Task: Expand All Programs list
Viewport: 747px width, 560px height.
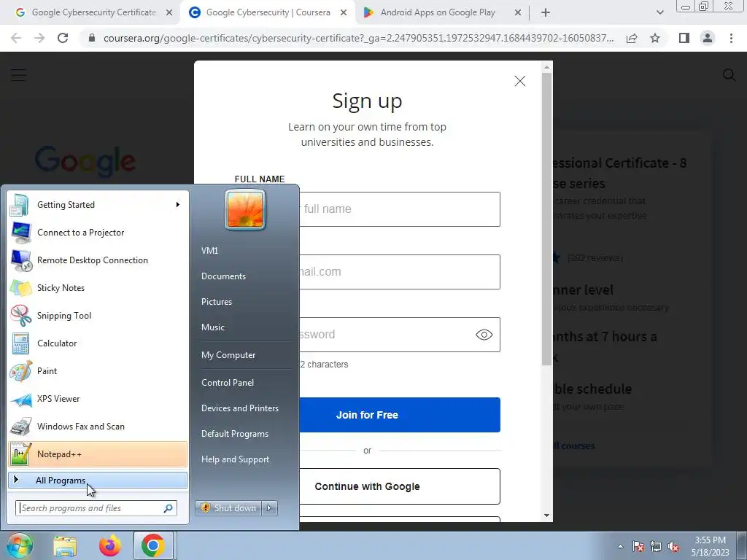Action: 98,481
